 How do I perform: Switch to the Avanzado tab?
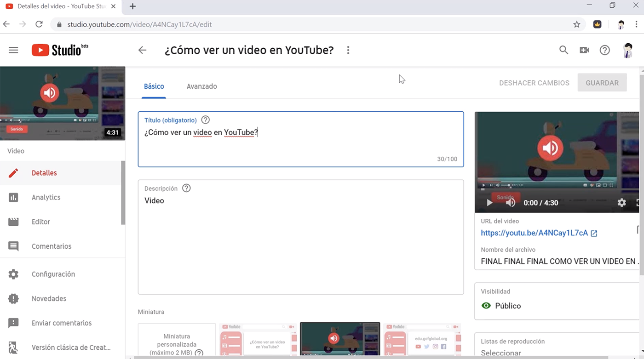tap(201, 86)
